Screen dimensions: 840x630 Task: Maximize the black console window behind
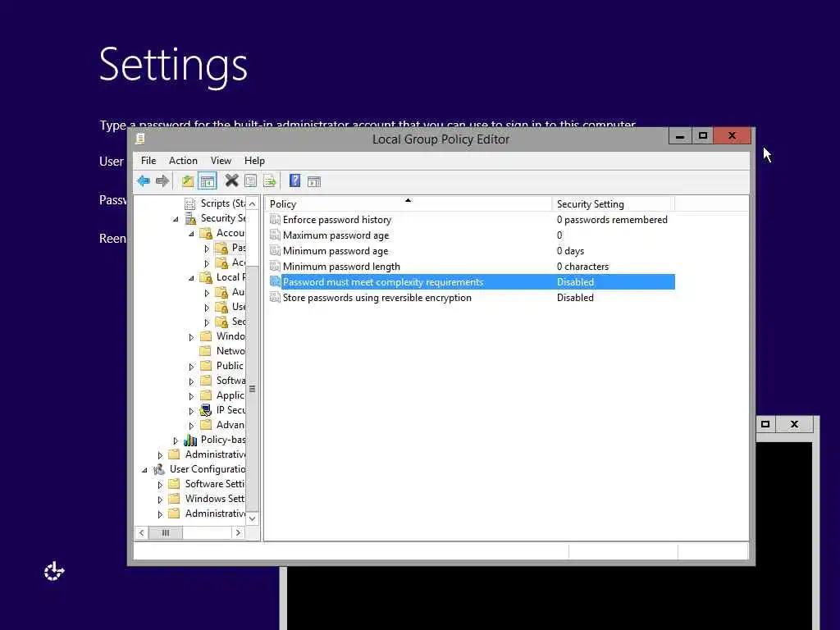(x=765, y=424)
